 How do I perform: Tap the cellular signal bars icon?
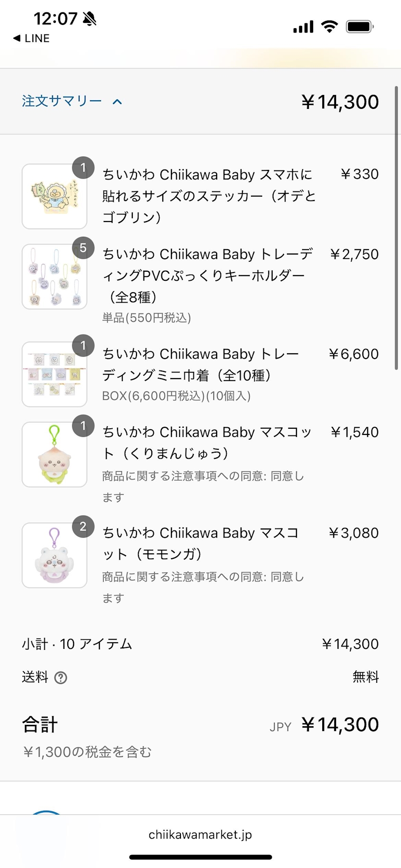point(303,27)
